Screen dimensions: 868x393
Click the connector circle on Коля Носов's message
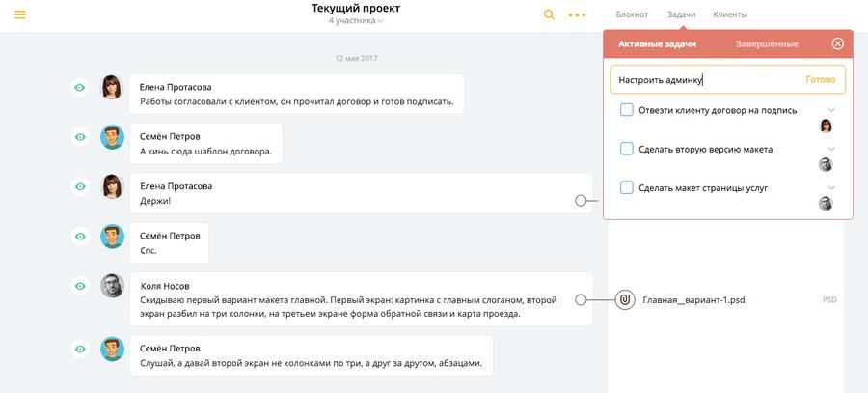point(581,300)
